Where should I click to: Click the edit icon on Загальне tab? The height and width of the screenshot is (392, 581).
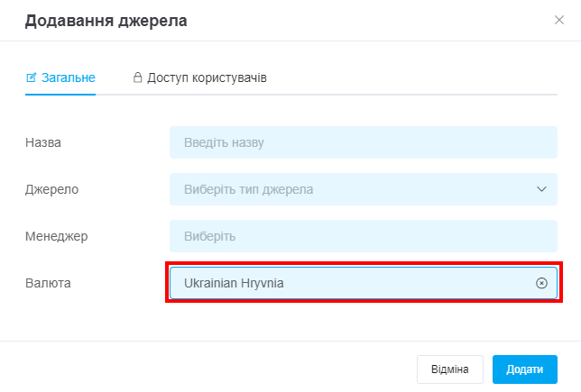pos(32,77)
